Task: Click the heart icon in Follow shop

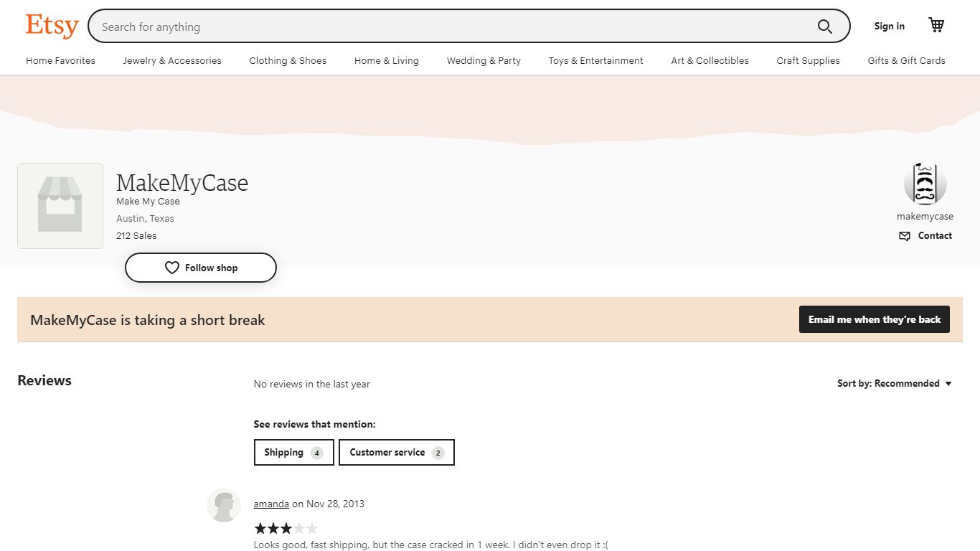Action: coord(172,268)
